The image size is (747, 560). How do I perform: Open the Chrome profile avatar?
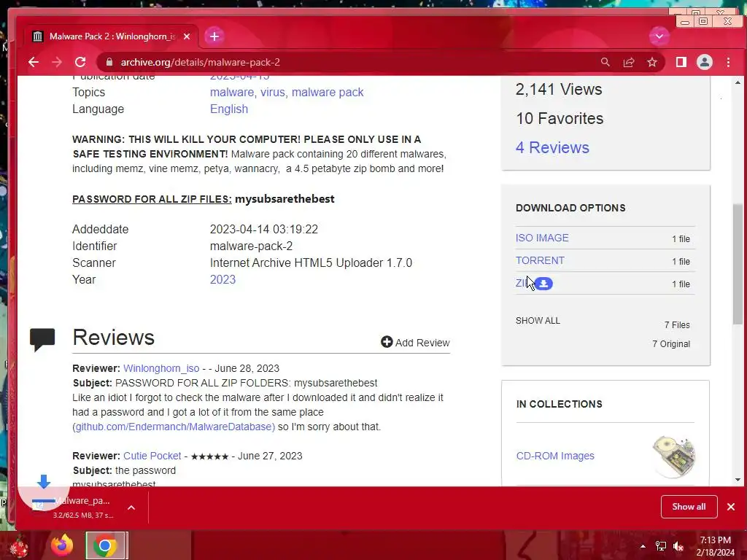point(705,63)
